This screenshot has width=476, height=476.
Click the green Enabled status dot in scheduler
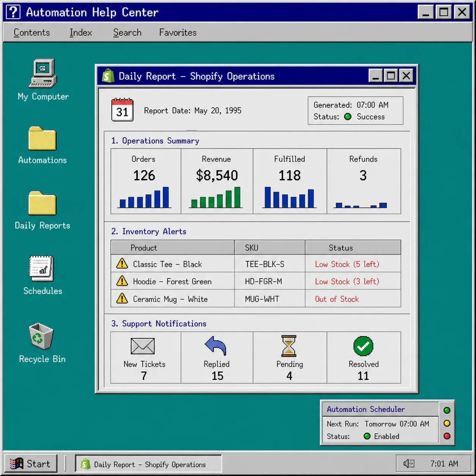point(367,436)
